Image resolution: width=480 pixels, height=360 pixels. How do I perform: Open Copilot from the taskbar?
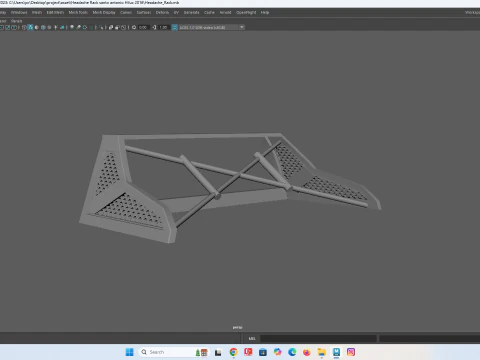click(x=277, y=352)
